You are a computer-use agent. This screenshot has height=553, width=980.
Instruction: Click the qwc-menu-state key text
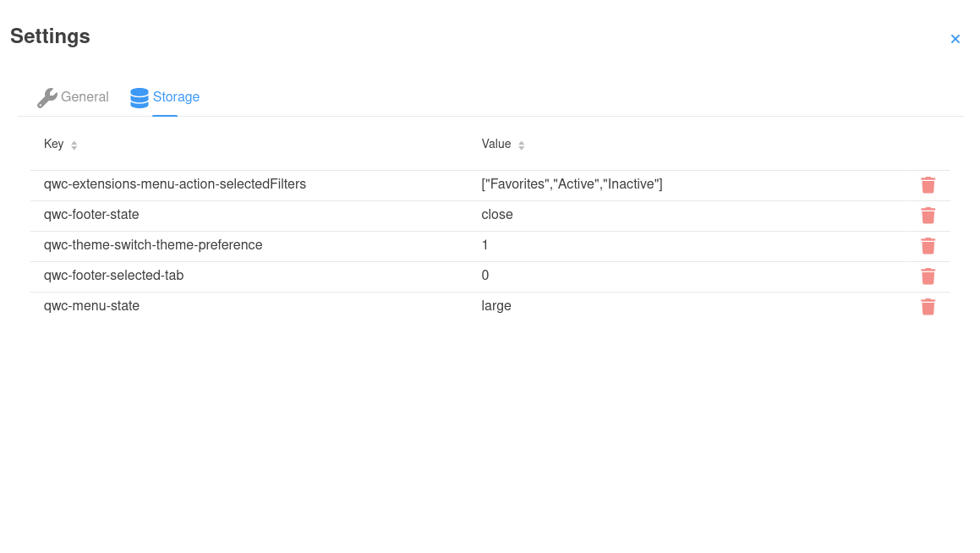91,306
